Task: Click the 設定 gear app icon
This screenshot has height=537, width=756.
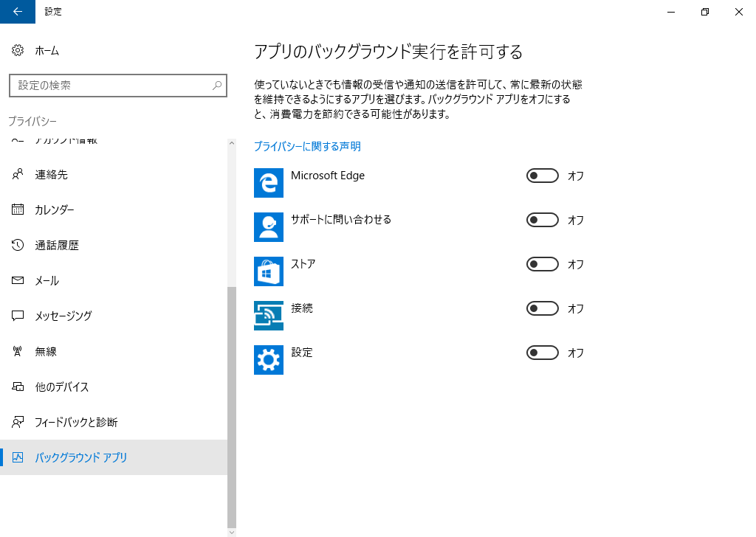Action: click(x=269, y=360)
